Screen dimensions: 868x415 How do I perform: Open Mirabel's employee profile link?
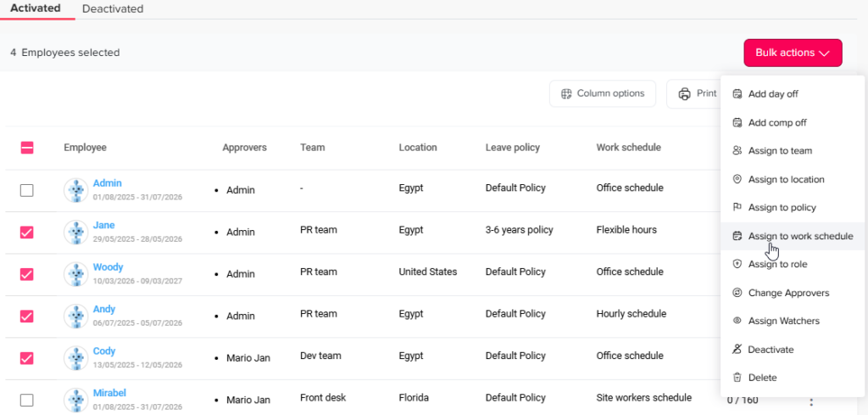[x=109, y=393]
